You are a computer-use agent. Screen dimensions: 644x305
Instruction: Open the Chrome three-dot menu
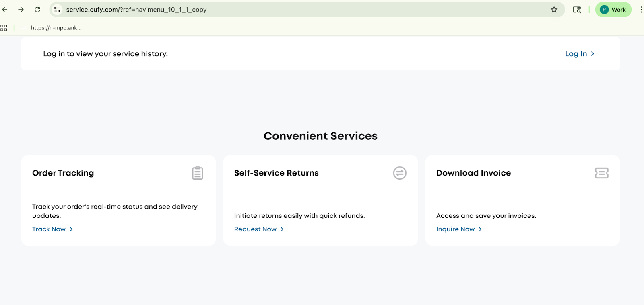coord(641,10)
